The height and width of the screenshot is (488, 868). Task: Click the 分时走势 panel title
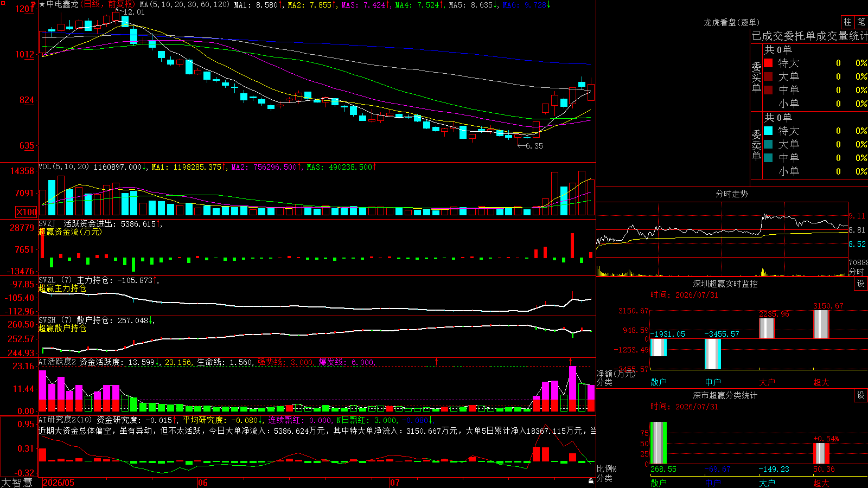tap(731, 194)
